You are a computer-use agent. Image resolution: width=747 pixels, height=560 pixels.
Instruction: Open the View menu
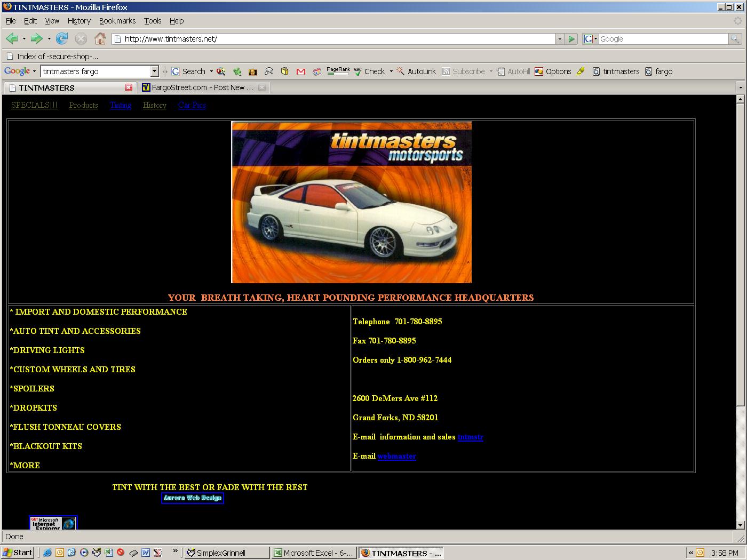click(x=52, y=21)
